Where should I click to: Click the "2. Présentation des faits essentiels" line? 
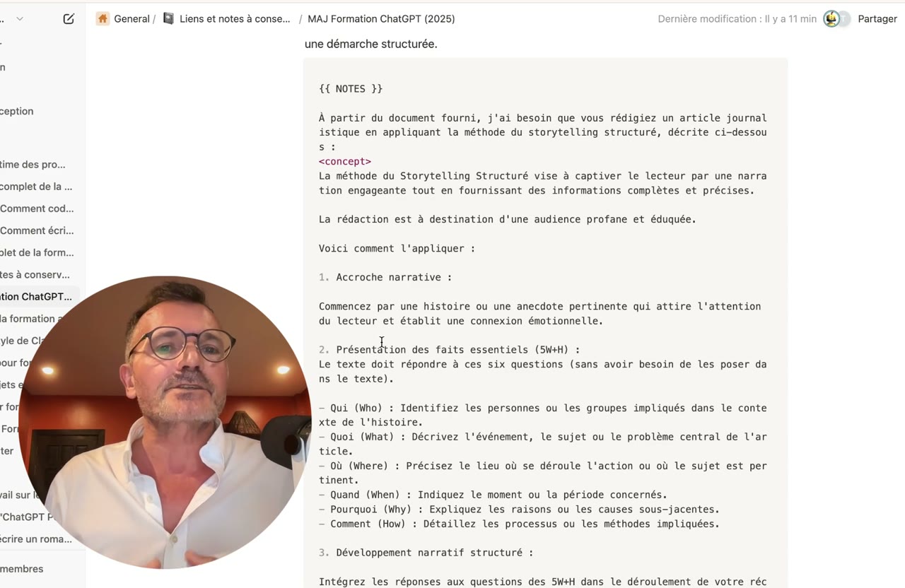click(x=450, y=350)
